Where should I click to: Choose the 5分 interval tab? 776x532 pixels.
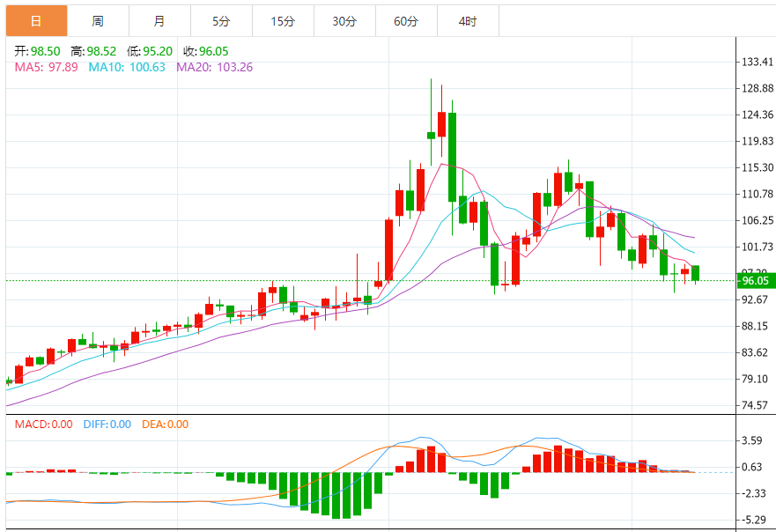click(x=221, y=20)
